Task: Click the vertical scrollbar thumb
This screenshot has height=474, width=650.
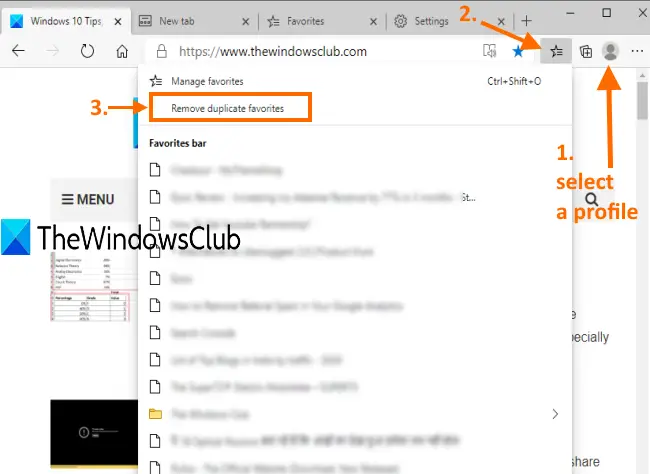Action: [x=643, y=101]
